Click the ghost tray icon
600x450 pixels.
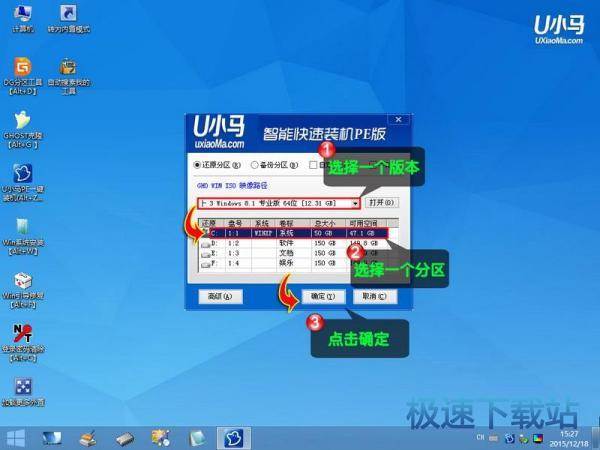(x=509, y=439)
